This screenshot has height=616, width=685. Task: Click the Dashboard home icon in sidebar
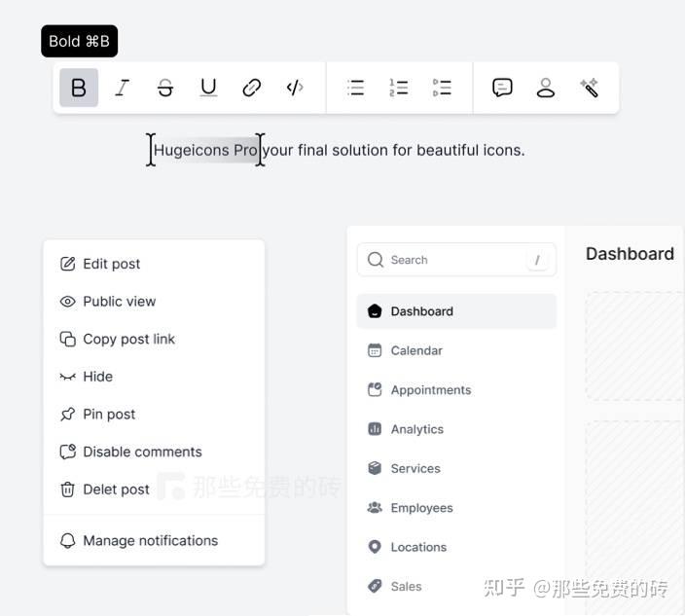click(375, 311)
